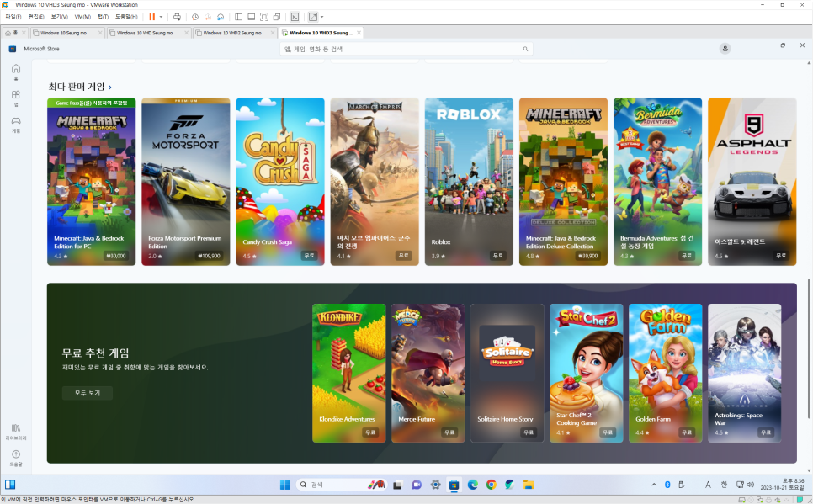Open the 탭(T) menu

click(104, 17)
